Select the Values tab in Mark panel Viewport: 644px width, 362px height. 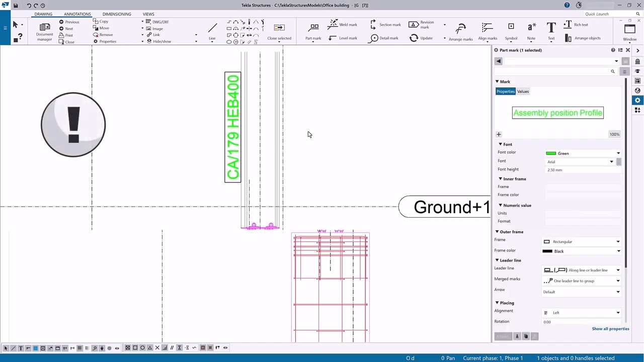pos(523,92)
